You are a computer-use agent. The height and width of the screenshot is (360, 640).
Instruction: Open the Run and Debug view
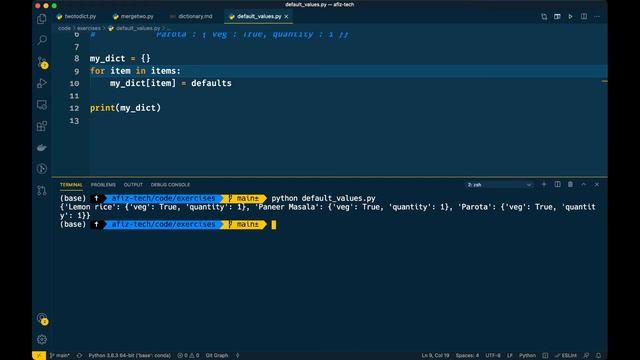coord(42,83)
